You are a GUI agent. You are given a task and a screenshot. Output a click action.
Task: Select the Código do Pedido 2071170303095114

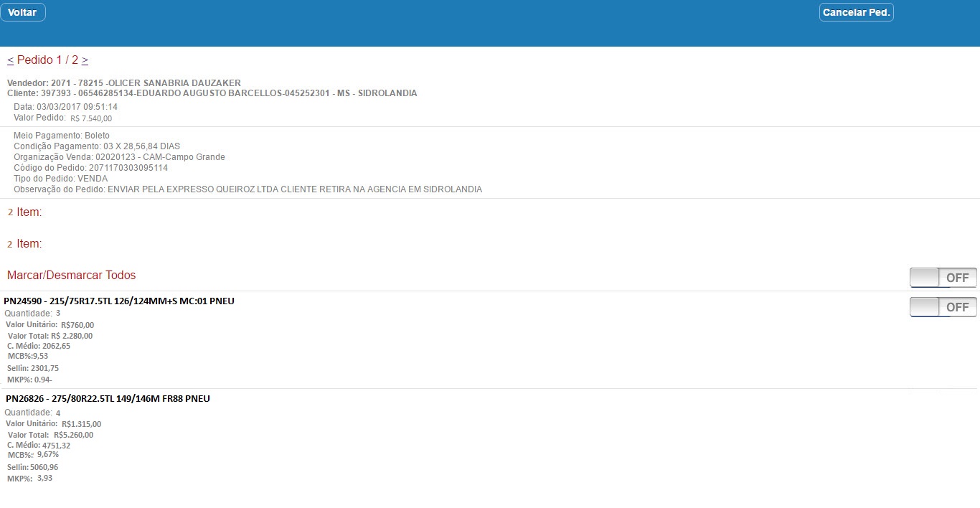click(90, 168)
